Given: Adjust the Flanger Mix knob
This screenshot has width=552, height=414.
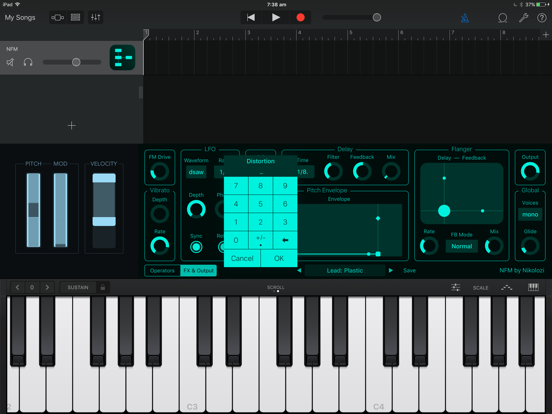Looking at the screenshot, I should tap(494, 246).
